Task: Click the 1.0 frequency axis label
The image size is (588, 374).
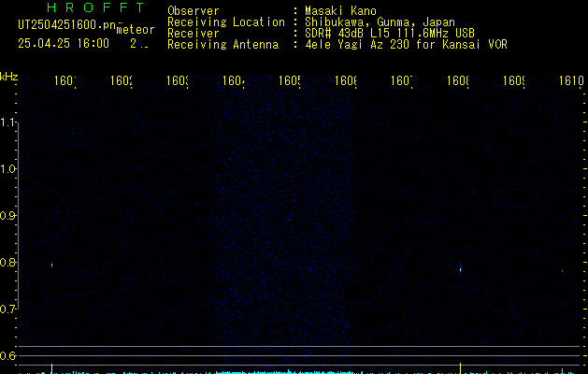Action: (x=8, y=169)
